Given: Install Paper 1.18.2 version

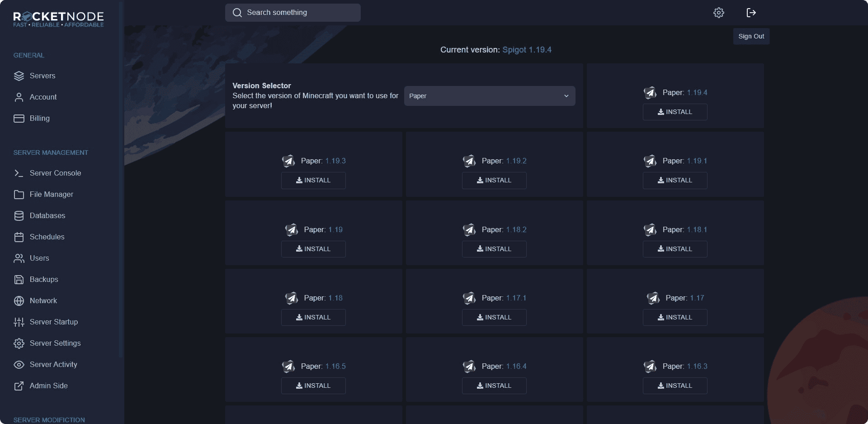Looking at the screenshot, I should coord(494,249).
